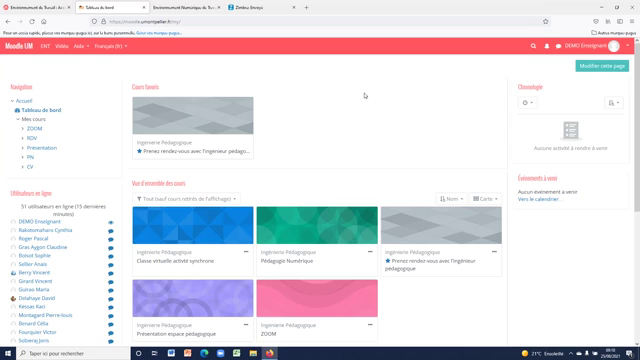Open Word from the taskbar
The height and width of the screenshot is (360, 640).
[171, 353]
